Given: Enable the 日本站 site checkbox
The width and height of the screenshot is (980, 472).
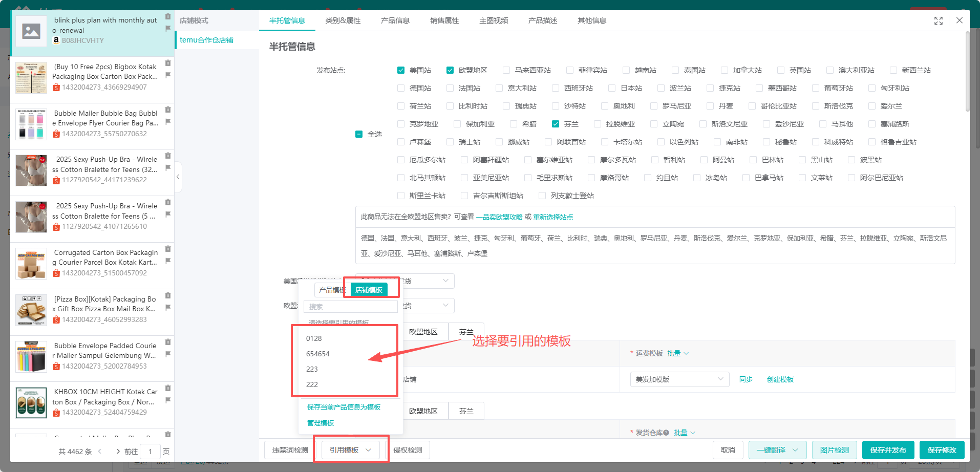Looking at the screenshot, I should pyautogui.click(x=612, y=88).
